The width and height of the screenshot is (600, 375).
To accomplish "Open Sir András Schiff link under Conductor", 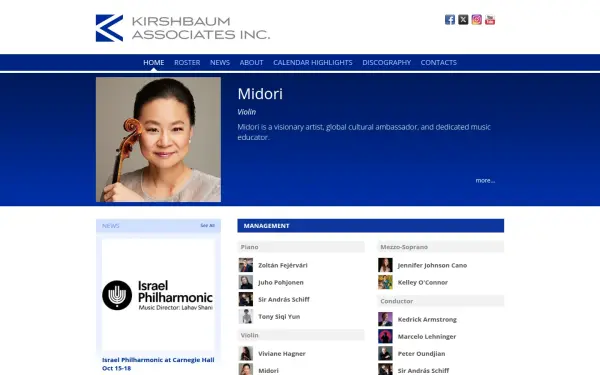I will pos(424,370).
